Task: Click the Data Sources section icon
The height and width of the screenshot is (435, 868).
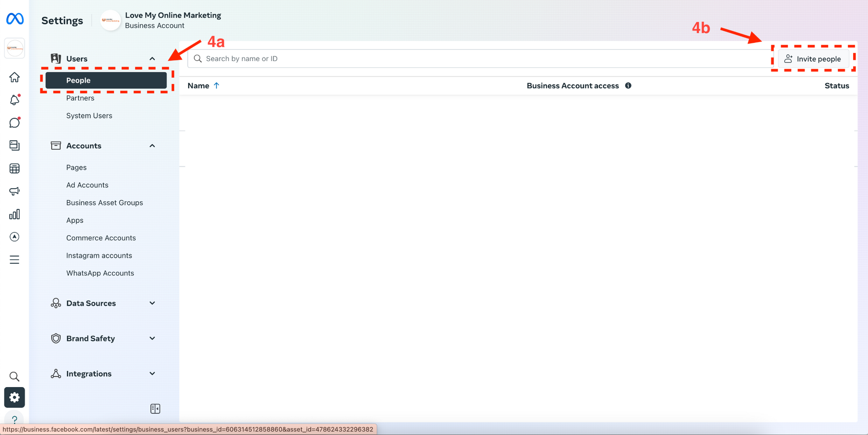Action: (56, 303)
